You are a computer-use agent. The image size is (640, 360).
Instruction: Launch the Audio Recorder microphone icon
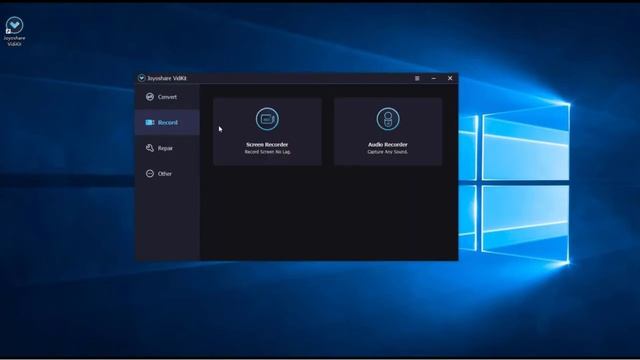(388, 119)
